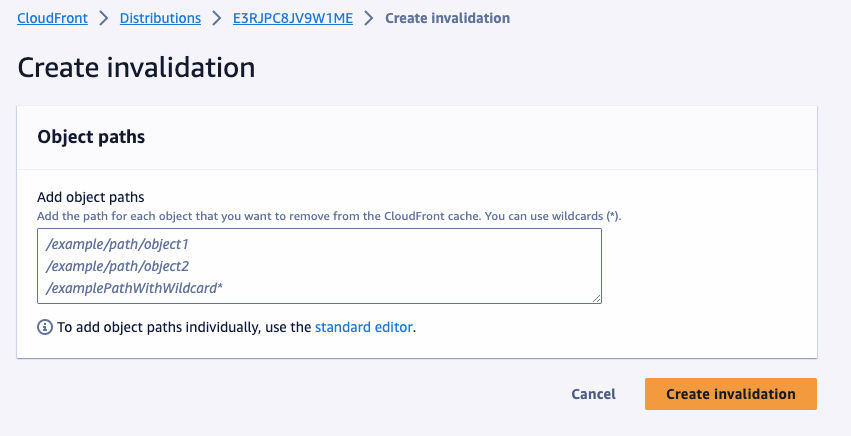Click the wildcards description help text
Image resolution: width=851 pixels, height=436 pixels.
point(329,216)
